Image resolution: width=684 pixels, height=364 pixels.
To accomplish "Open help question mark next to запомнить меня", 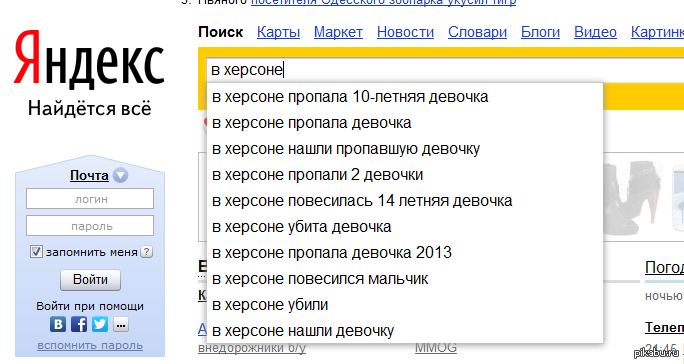I will point(147,252).
